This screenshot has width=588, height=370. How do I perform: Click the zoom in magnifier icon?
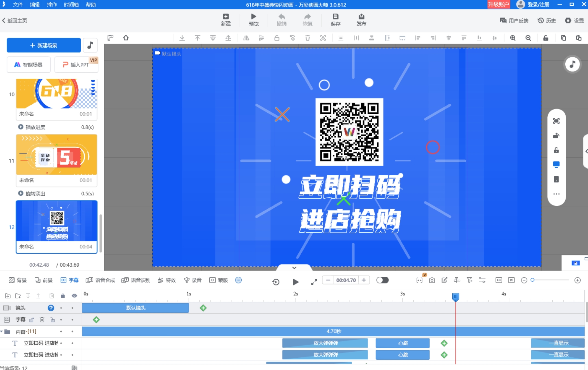point(513,38)
